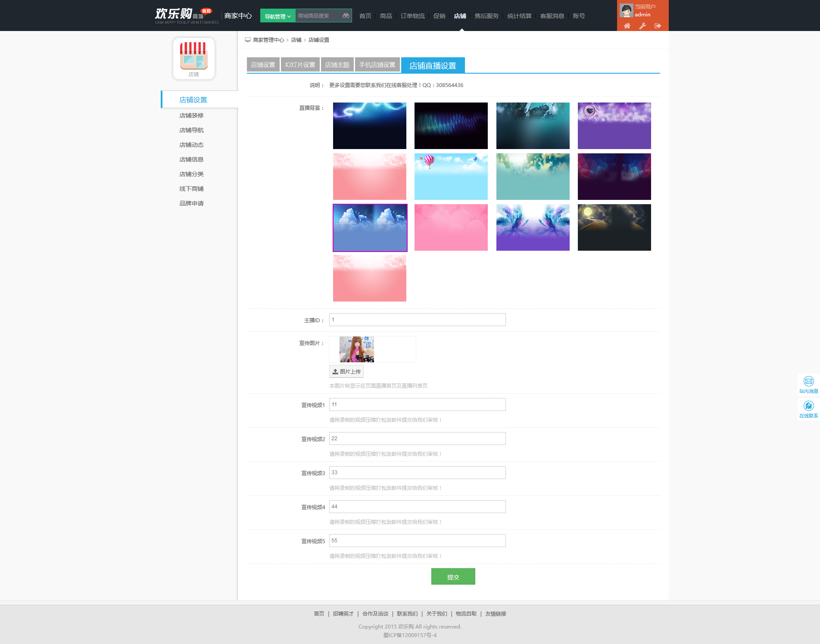The width and height of the screenshot is (820, 644).
Task: Open the footer 物流自取 link
Action: pyautogui.click(x=467, y=614)
